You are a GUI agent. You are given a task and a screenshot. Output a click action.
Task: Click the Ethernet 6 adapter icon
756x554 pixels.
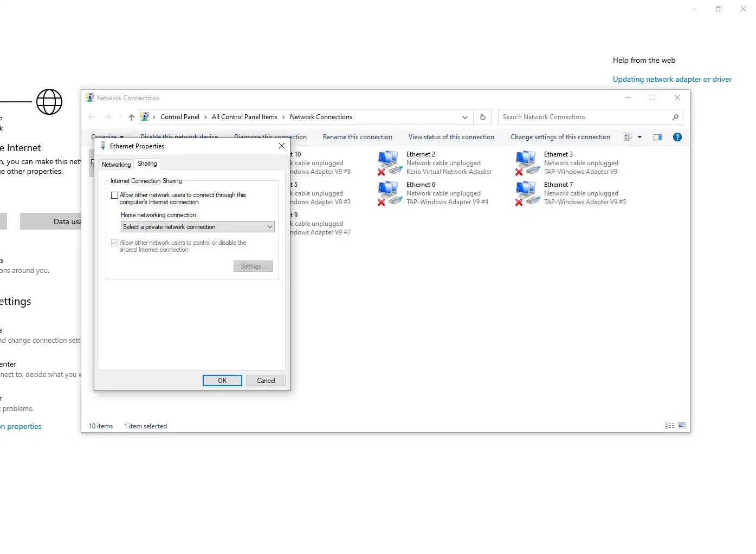click(x=390, y=193)
